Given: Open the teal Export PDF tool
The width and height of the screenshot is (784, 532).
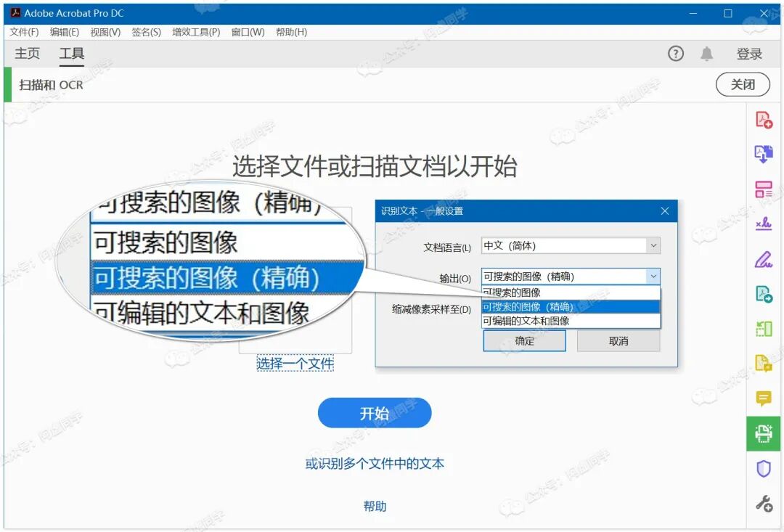Looking at the screenshot, I should [x=764, y=294].
